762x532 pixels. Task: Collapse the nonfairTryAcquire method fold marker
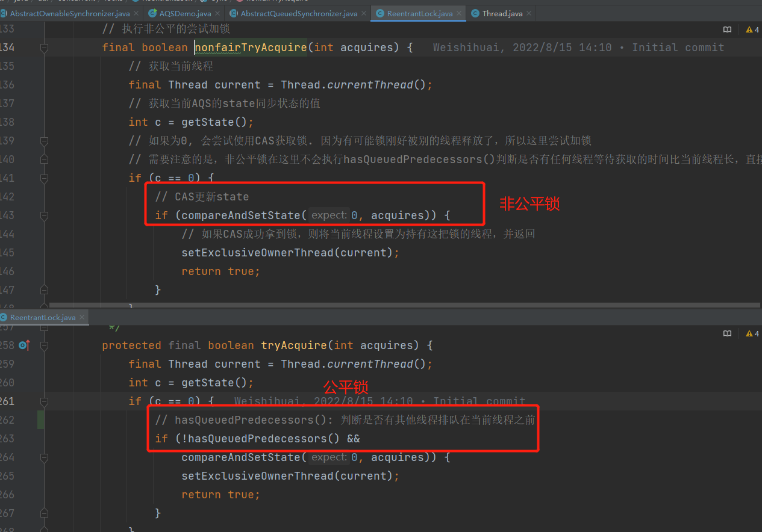point(44,48)
